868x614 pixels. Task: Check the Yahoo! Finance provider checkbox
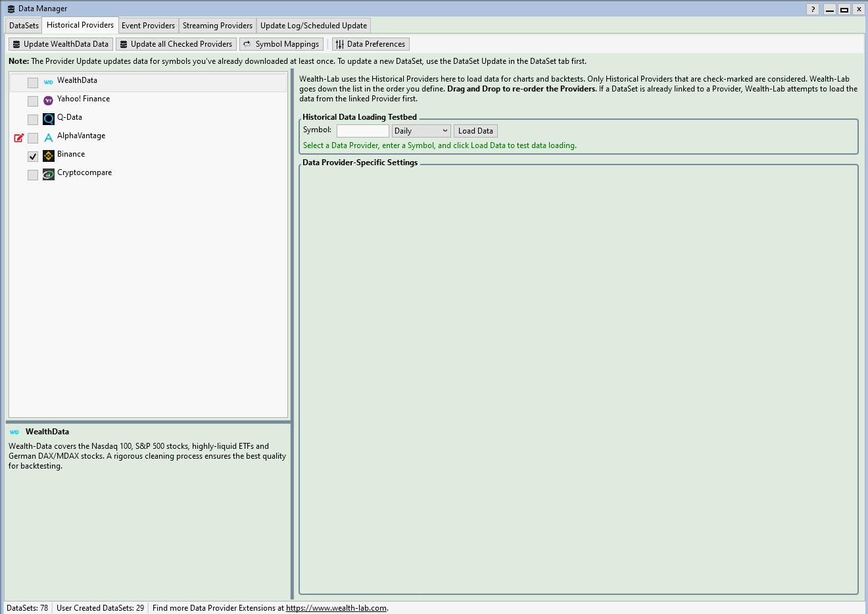(x=33, y=101)
